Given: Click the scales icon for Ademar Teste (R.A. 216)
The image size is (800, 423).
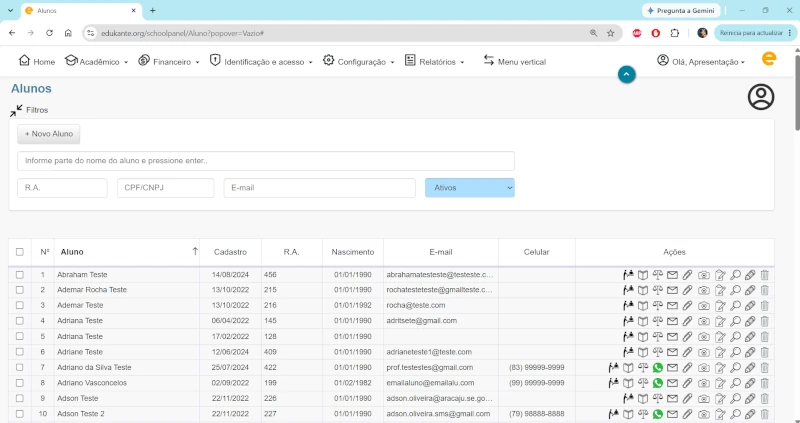Looking at the screenshot, I should [658, 306].
